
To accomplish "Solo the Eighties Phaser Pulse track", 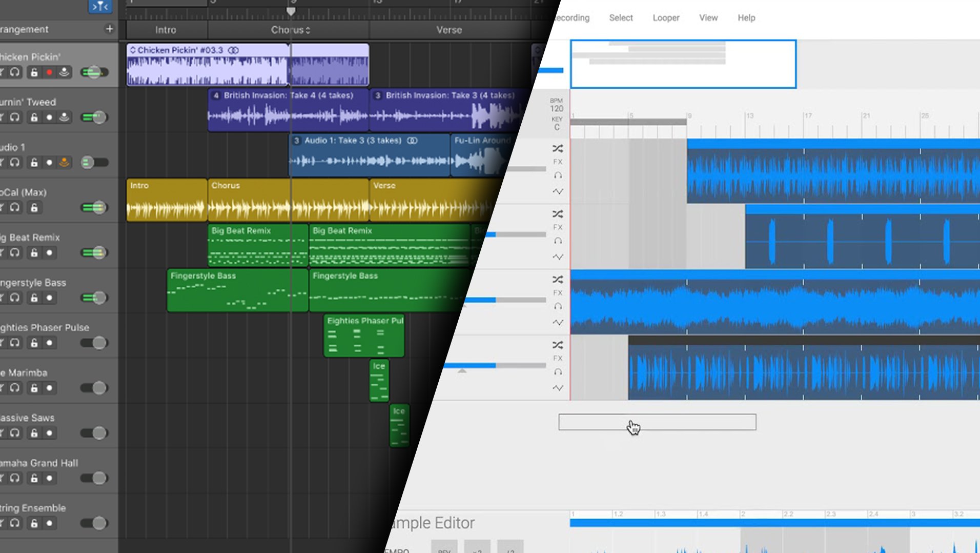I will coord(15,343).
